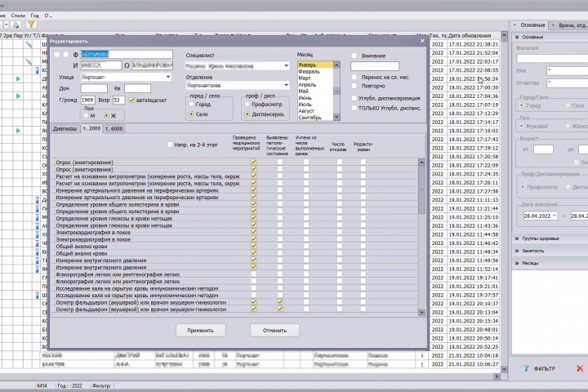
Task: Click the blue funnel icon beside ФИЛЬТР
Action: 526,369
